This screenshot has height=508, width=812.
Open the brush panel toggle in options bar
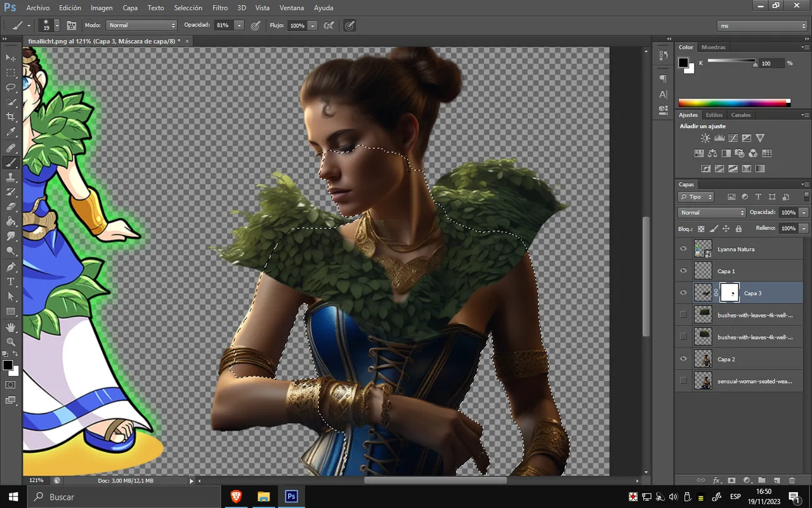point(72,25)
